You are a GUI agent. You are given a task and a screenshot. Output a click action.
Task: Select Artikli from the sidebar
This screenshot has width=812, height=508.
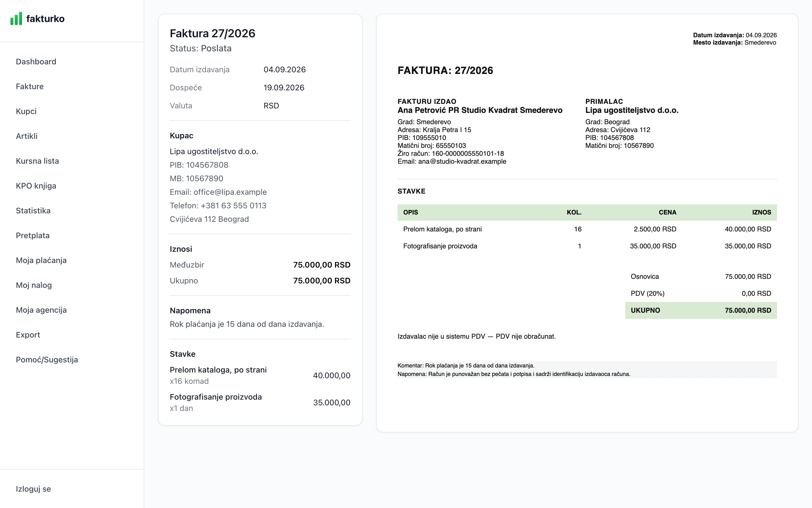click(27, 136)
